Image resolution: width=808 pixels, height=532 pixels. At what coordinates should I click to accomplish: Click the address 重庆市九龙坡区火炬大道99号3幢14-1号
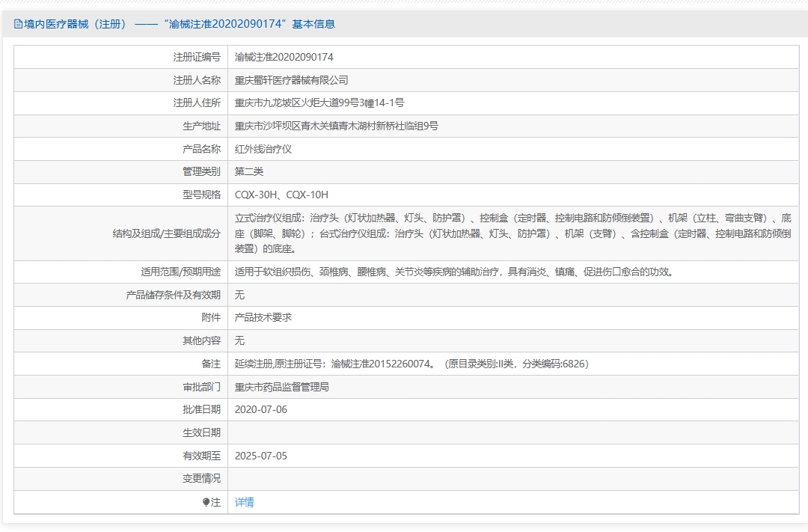click(x=319, y=103)
